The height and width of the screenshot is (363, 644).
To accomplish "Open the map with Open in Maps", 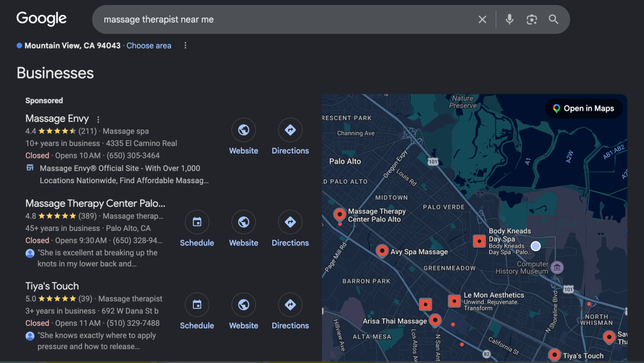I will 584,108.
